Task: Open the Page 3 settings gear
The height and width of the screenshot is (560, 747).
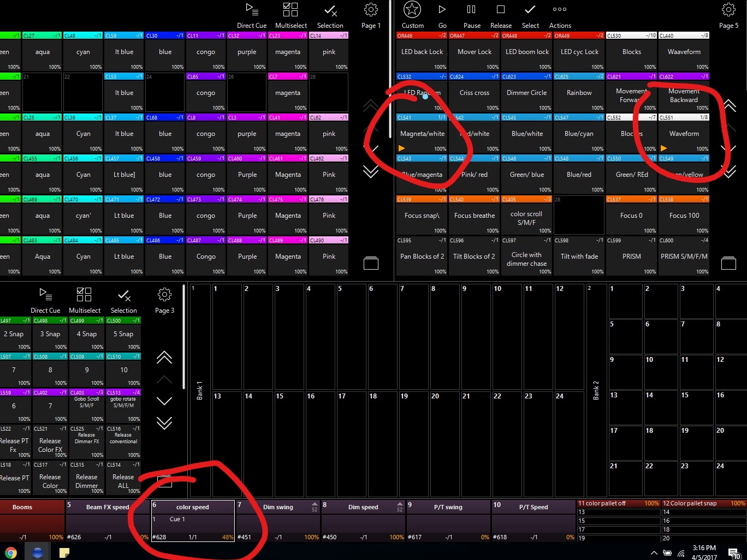Action: coord(164,295)
